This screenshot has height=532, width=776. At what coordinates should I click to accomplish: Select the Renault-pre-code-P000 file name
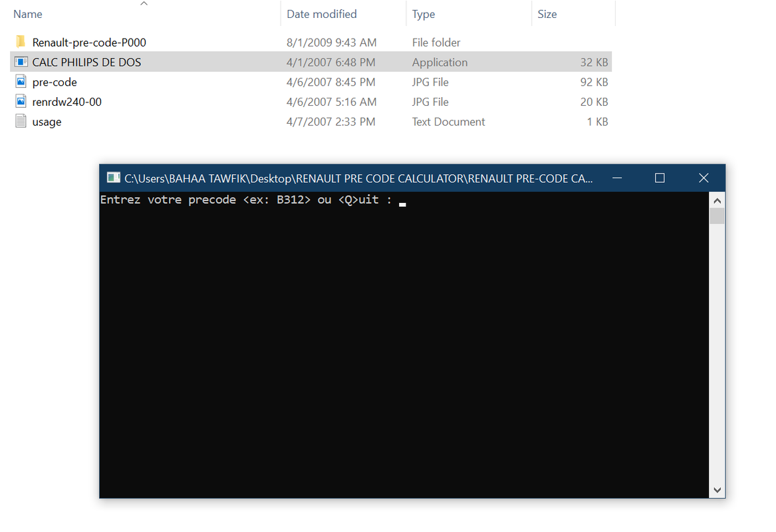pos(89,43)
